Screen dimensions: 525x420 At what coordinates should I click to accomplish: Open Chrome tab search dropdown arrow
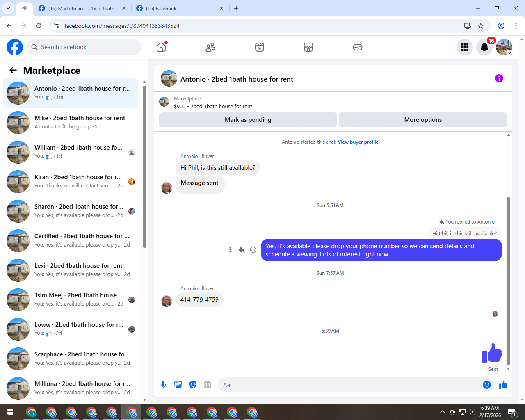point(8,8)
